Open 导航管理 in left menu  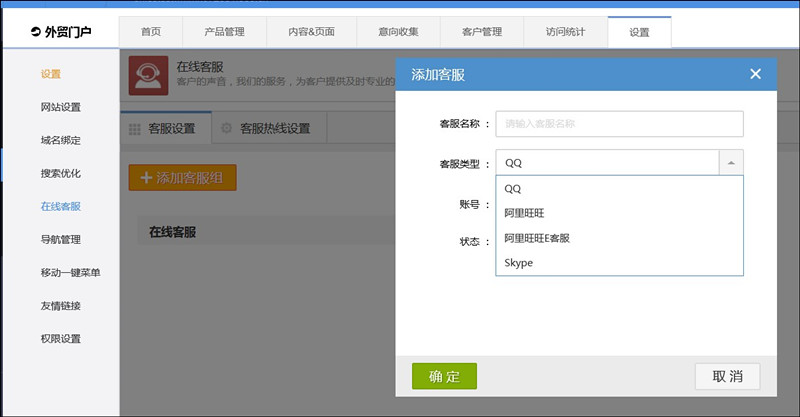[x=60, y=239]
